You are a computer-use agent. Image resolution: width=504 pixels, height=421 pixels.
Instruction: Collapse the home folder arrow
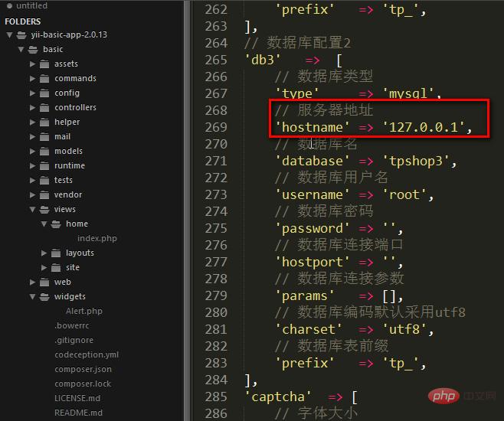pyautogui.click(x=45, y=224)
